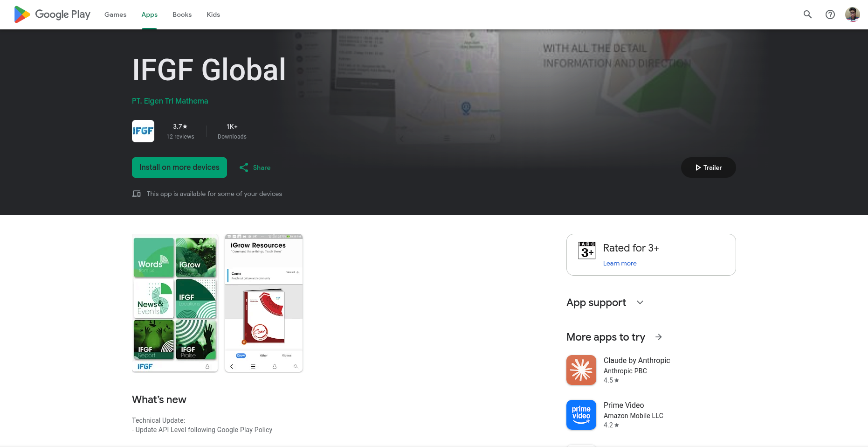This screenshot has height=447, width=868.
Task: Click the What's new heading
Action: (x=159, y=399)
